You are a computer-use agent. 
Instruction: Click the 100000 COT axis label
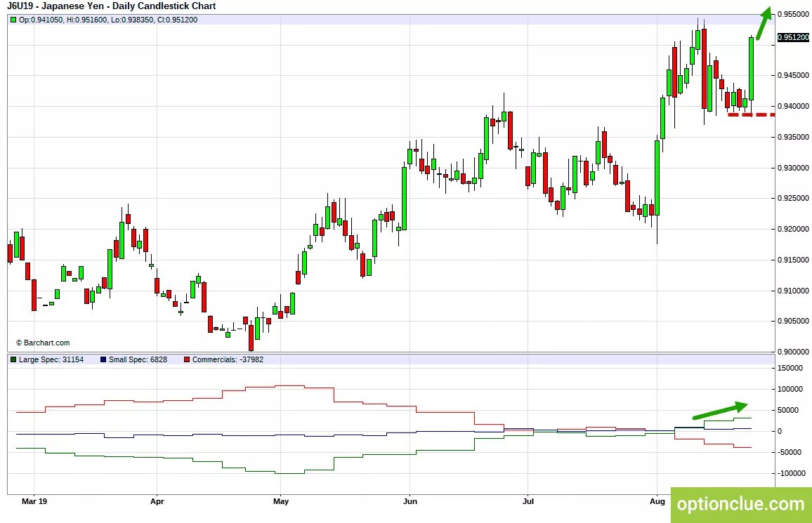(790, 389)
